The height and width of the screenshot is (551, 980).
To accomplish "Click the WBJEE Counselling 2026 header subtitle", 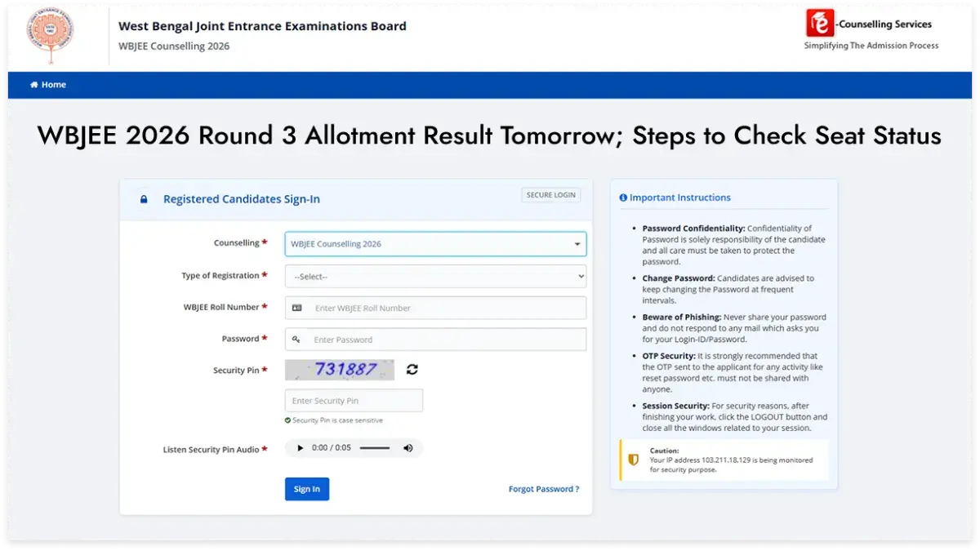I will pyautogui.click(x=174, y=47).
